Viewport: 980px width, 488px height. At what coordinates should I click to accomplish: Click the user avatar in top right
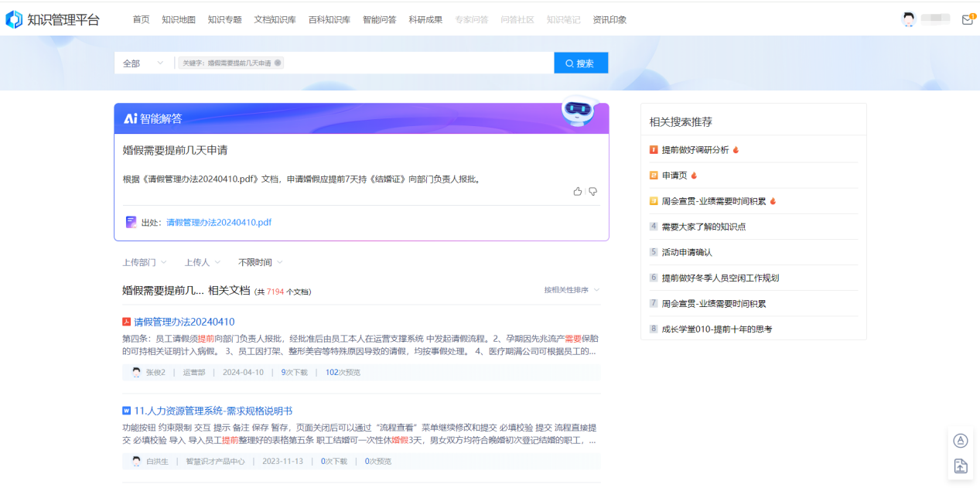(909, 18)
